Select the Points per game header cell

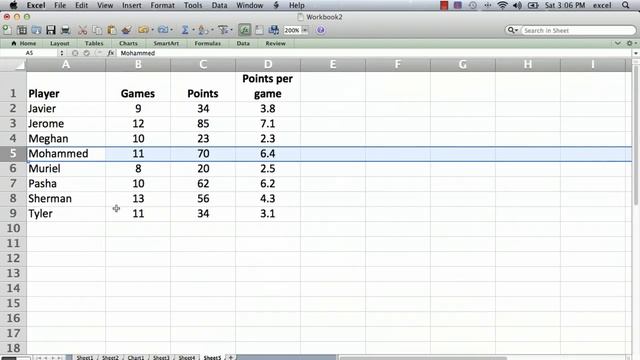(x=268, y=86)
